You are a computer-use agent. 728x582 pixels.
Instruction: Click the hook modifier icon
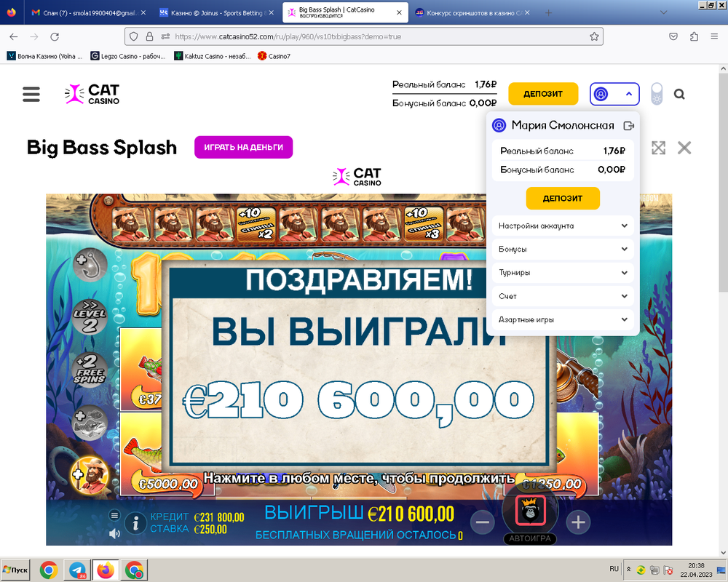[90, 265]
